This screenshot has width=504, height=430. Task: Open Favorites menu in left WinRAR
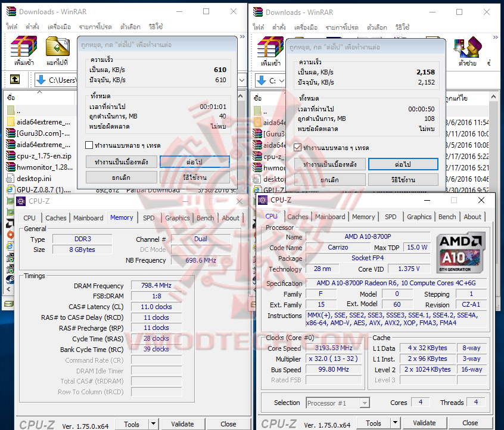pyautogui.click(x=95, y=27)
